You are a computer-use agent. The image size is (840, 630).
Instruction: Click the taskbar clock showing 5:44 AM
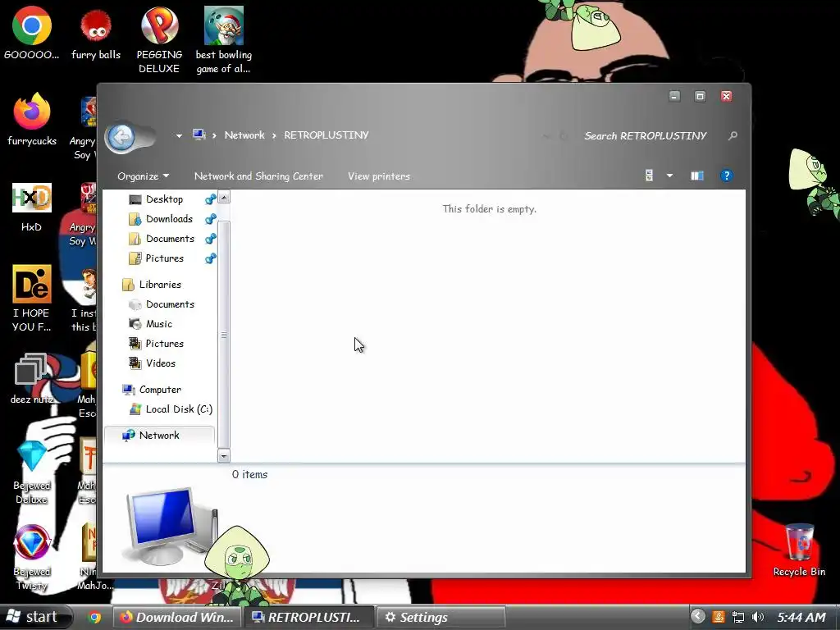[x=801, y=617]
